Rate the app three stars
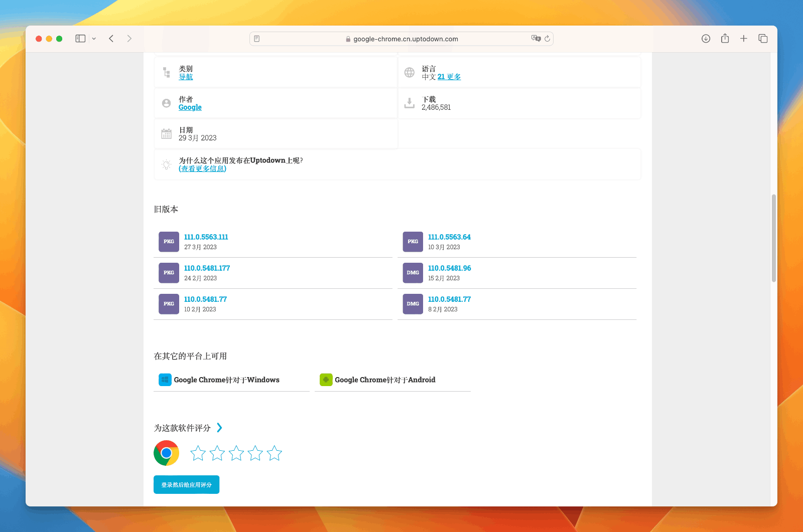This screenshot has height=532, width=803. [x=236, y=453]
